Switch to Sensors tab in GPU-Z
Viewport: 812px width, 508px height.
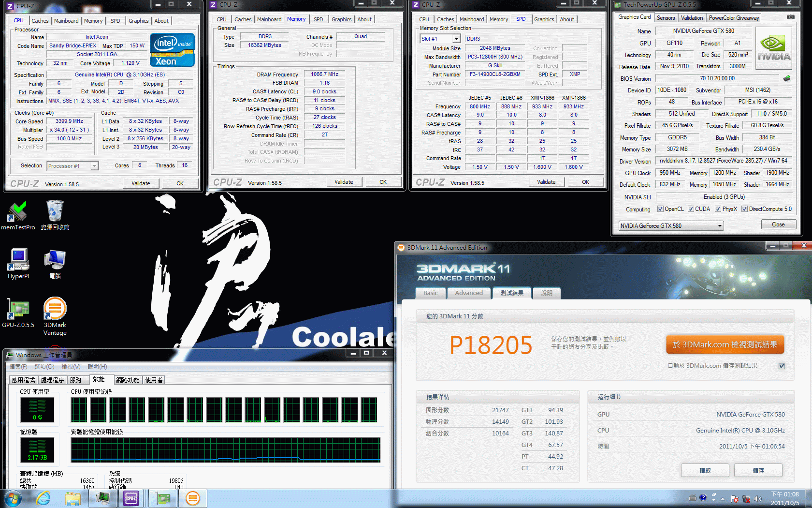tap(666, 18)
